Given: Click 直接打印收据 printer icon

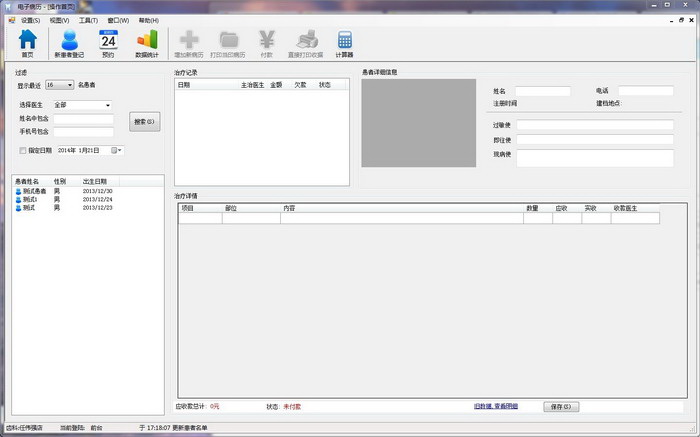Looking at the screenshot, I should (x=308, y=43).
